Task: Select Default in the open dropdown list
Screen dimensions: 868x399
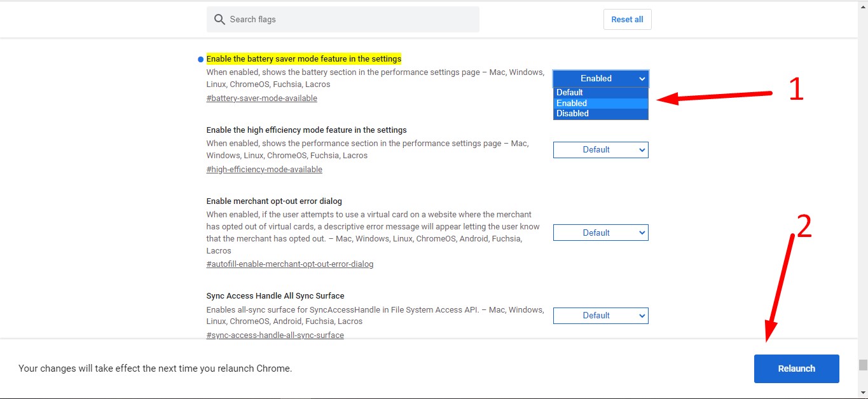Action: (x=601, y=92)
